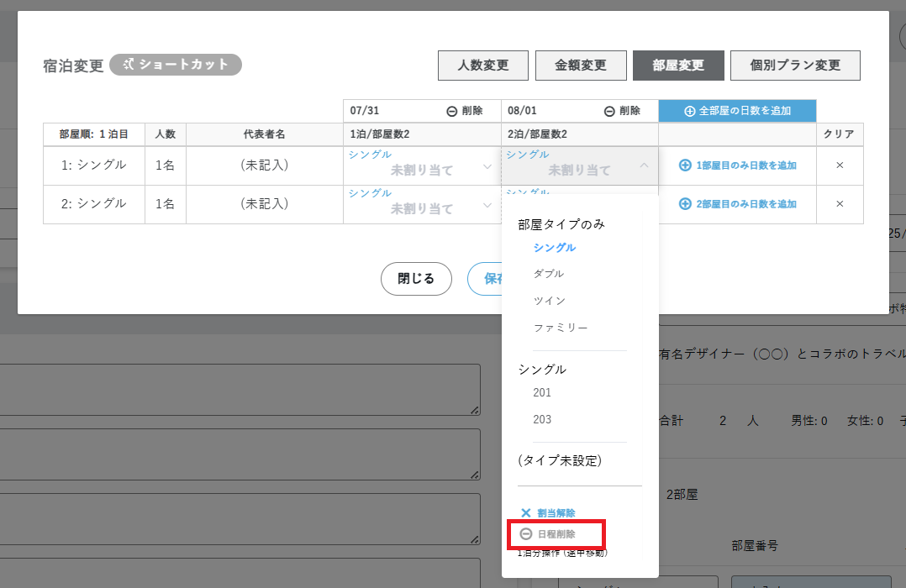This screenshot has width=906, height=588.
Task: Add days for 1部屋目 only
Action: tap(737, 165)
